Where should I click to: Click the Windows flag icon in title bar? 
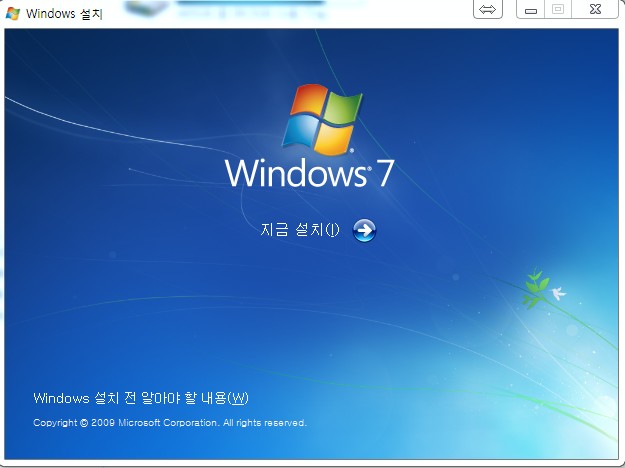point(12,13)
